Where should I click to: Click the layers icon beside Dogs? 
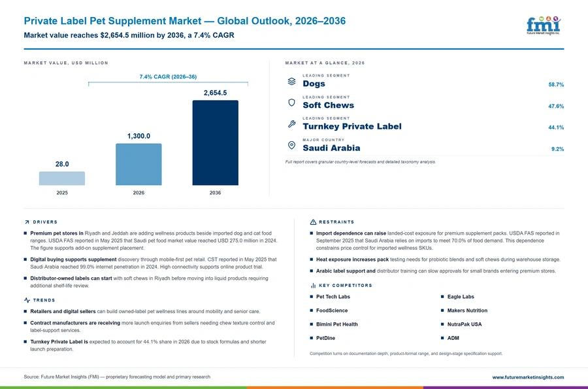291,81
